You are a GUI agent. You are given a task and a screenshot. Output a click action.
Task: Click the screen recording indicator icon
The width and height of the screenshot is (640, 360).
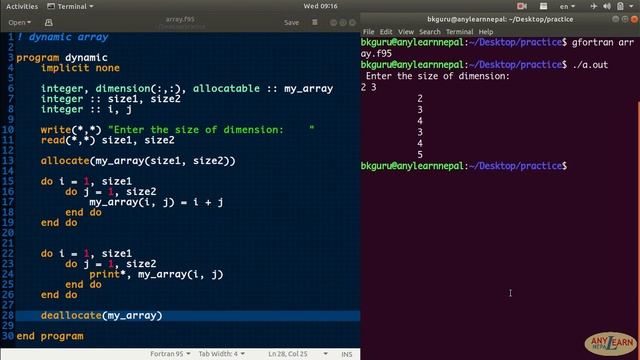click(522, 6)
